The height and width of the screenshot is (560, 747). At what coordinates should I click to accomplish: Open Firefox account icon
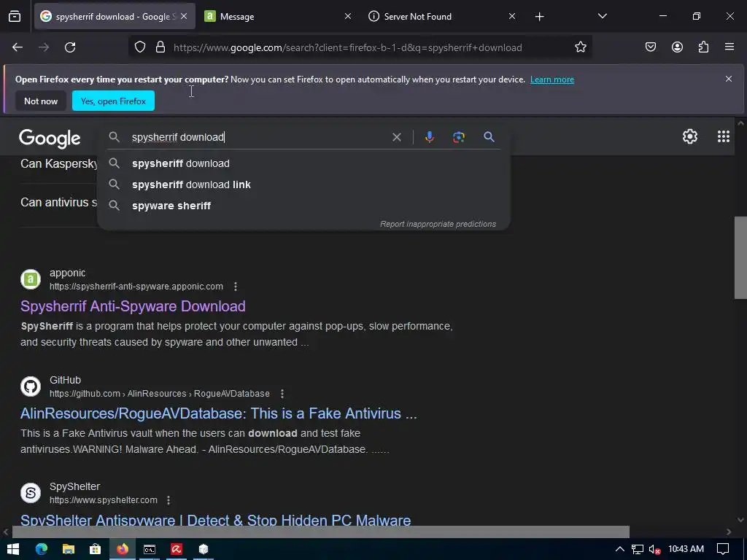(677, 47)
